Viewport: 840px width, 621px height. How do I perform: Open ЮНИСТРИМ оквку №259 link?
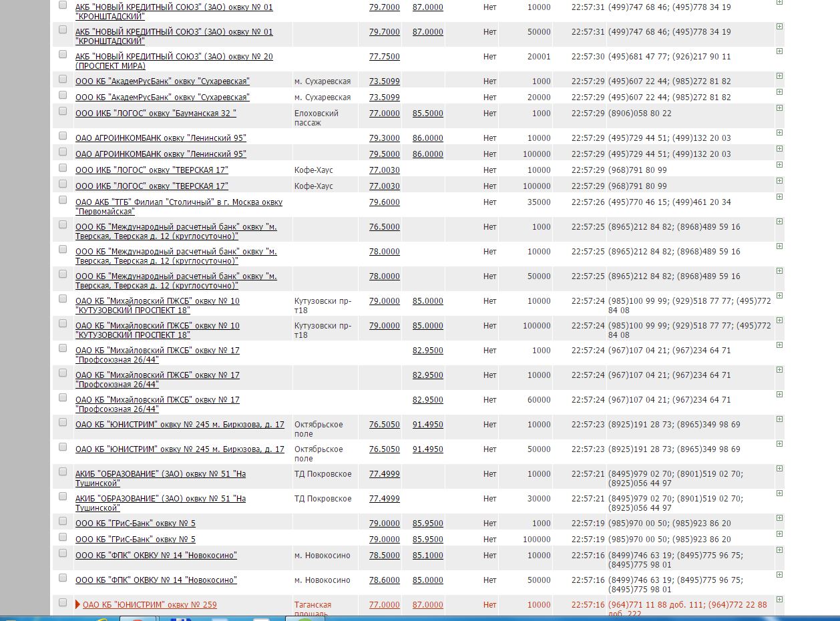150,605
